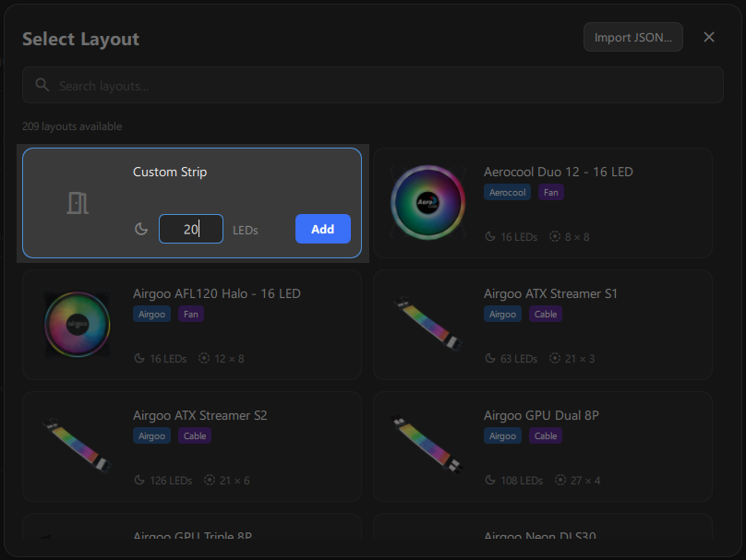Click the 209 layouts available text

(72, 126)
